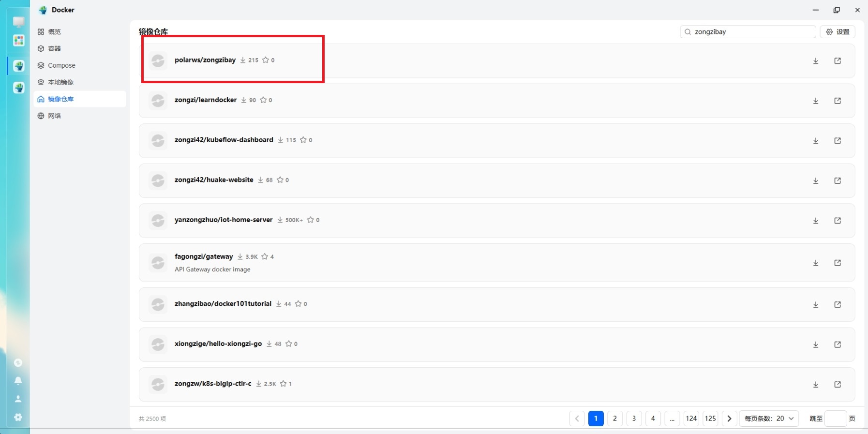The width and height of the screenshot is (868, 434).
Task: Download zongzw/k8s-bigip-ctlr-c image
Action: (816, 385)
